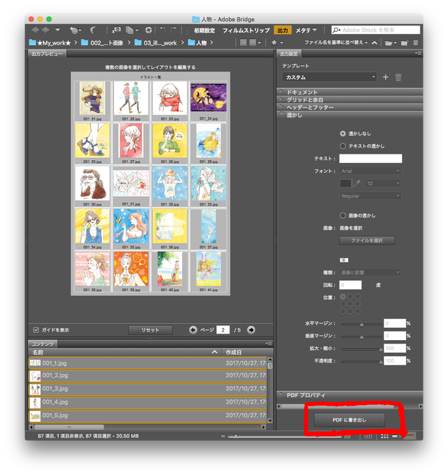Open the Content panel menu icon
The width and height of the screenshot is (448, 476).
[x=269, y=344]
